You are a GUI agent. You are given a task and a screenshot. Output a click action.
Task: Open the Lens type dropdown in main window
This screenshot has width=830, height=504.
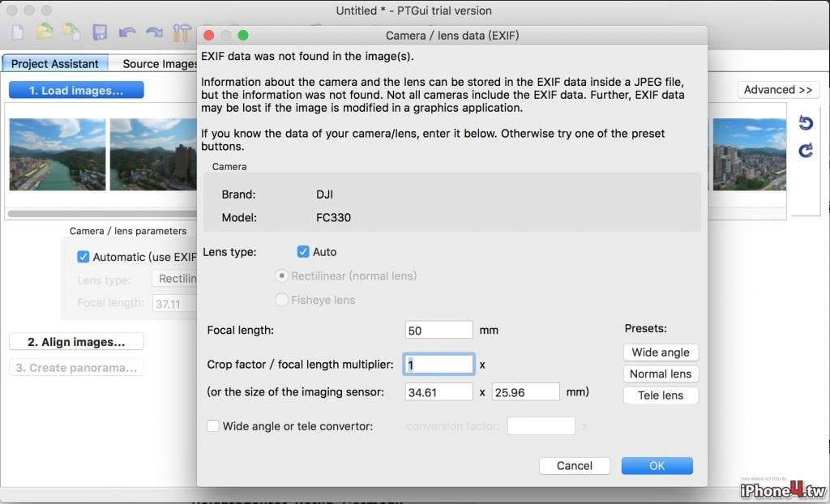[175, 279]
